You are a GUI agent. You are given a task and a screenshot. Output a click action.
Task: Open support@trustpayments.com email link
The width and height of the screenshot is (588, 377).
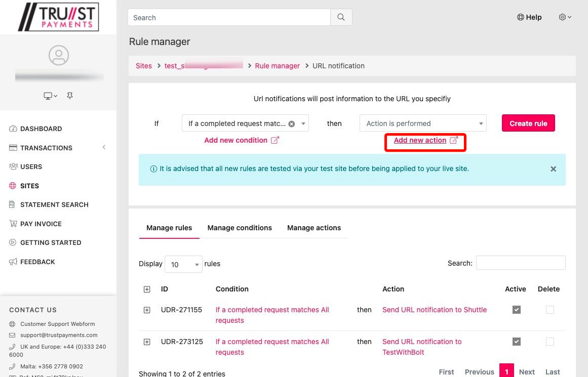pos(59,335)
